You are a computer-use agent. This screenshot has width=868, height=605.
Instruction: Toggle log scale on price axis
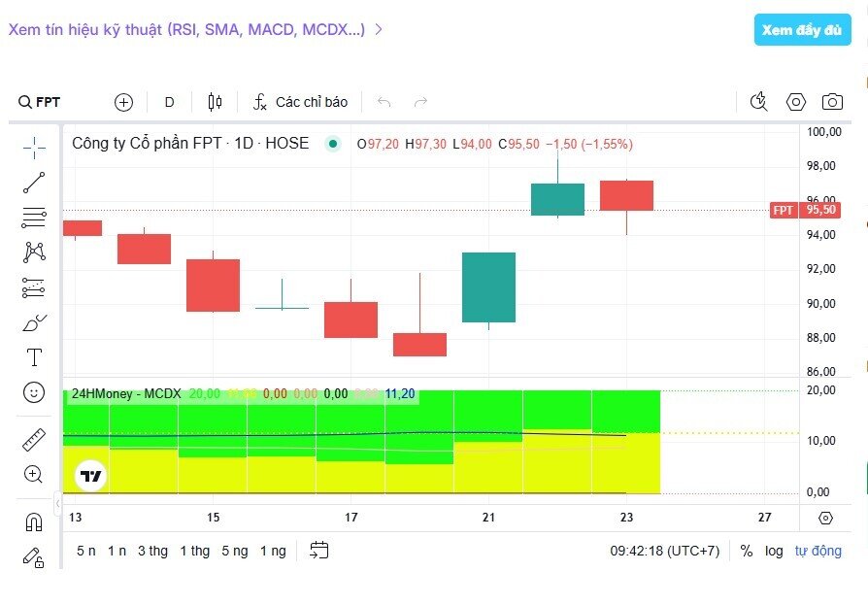[773, 551]
